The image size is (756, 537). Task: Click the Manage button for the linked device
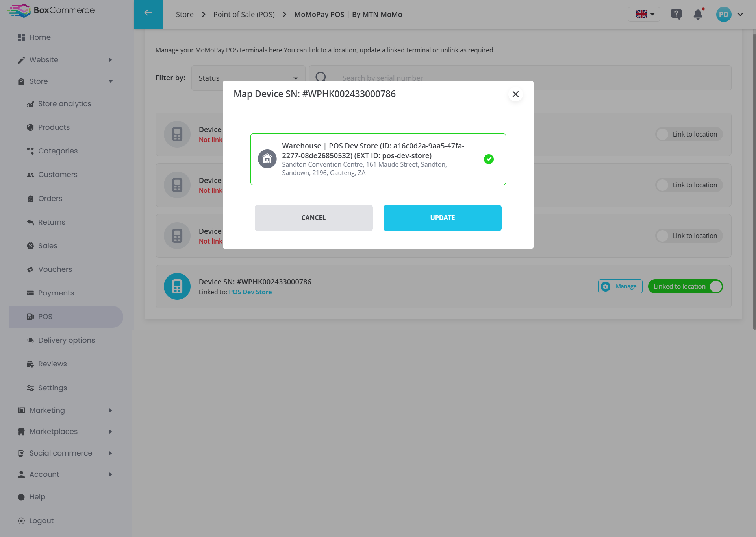tap(620, 286)
